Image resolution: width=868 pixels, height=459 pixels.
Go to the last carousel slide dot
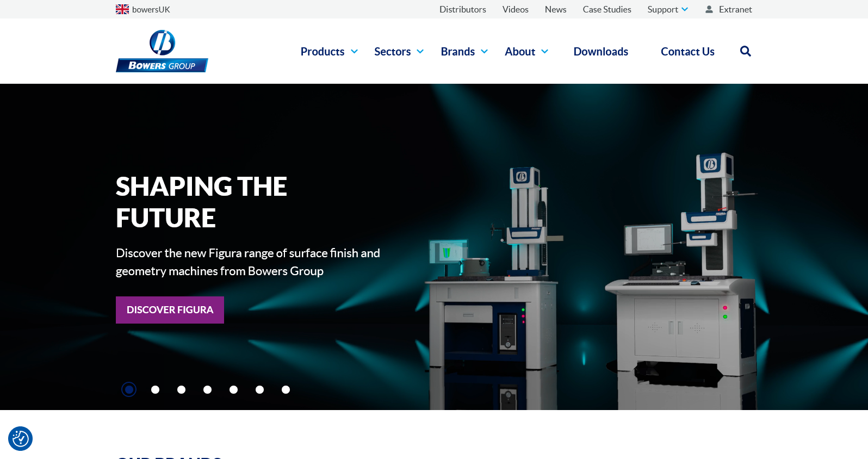286,389
